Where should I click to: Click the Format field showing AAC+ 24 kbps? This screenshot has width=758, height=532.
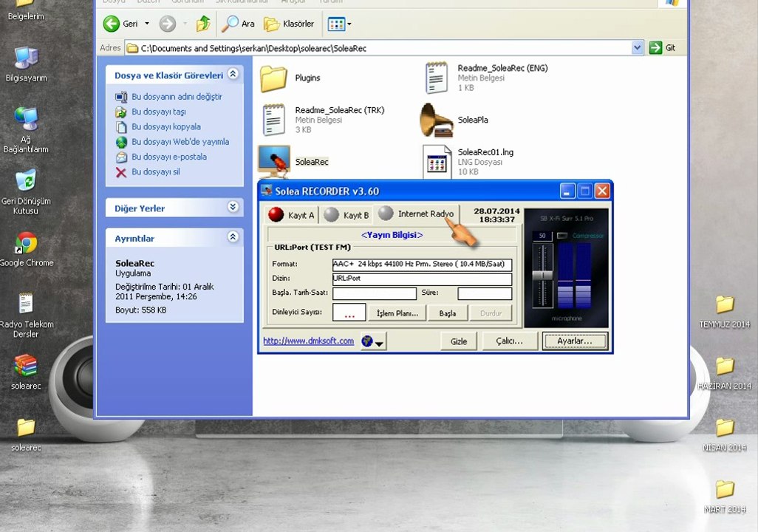(422, 264)
